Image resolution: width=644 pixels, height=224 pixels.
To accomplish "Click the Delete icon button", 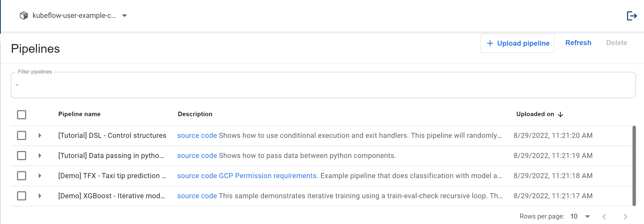I will (x=617, y=43).
